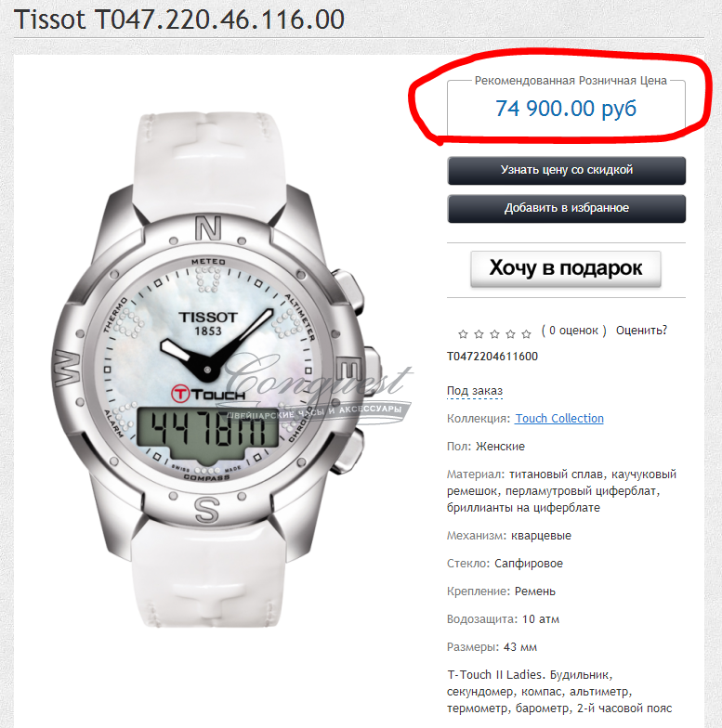Open the Touch Collection link
Viewport: 722px width, 728px height.
559,418
